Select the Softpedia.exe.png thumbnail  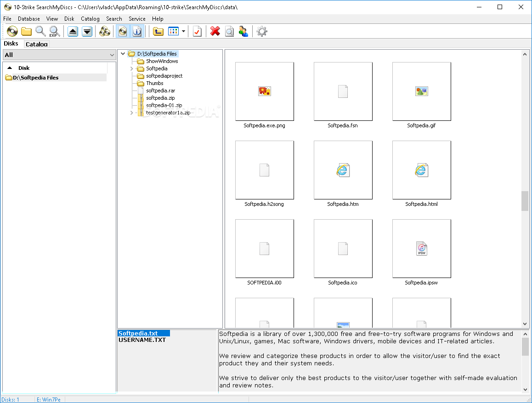click(264, 91)
